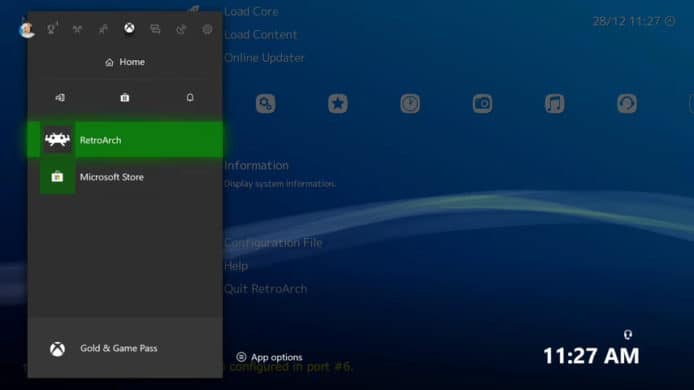The height and width of the screenshot is (390, 694).
Task: Switch to the Xbox logo Home tab
Action: [129, 28]
